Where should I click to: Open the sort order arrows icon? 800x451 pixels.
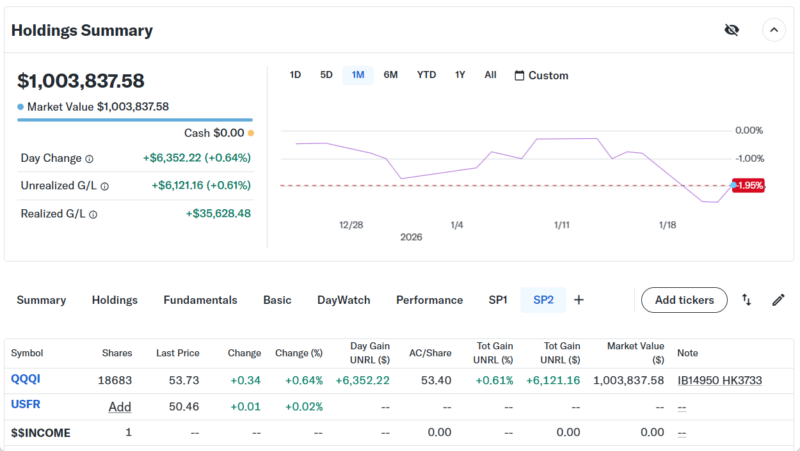coord(747,300)
